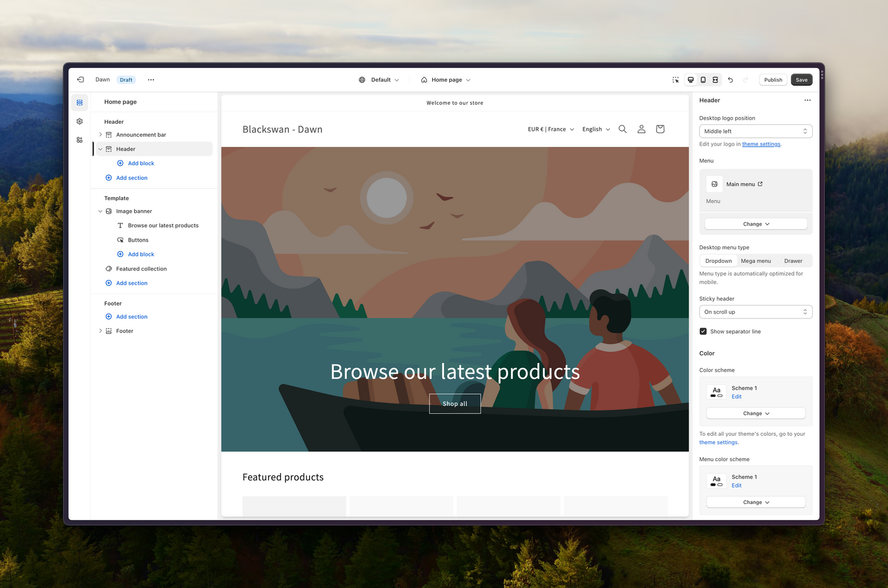888x588 pixels.
Task: Open the search icon in store preview
Action: 622,128
